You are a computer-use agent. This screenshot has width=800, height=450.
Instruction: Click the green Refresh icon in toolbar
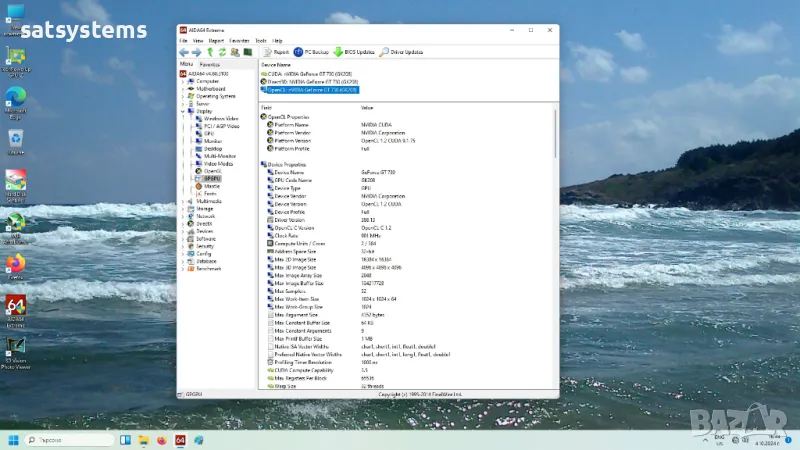click(x=221, y=52)
